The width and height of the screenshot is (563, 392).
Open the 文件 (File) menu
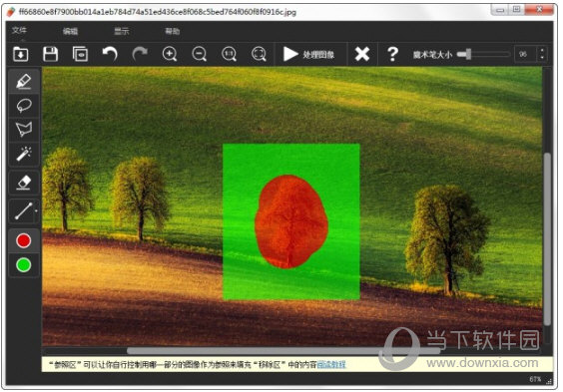click(x=19, y=30)
